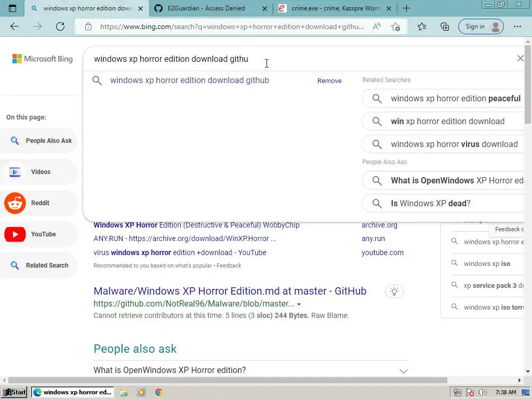Add page to favorites star-plus icon
Image resolution: width=532 pixels, height=399 pixels.
pos(395,26)
